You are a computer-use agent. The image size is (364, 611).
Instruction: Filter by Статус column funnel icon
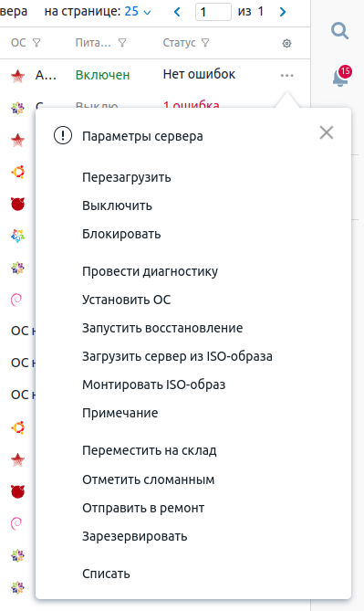(x=205, y=43)
